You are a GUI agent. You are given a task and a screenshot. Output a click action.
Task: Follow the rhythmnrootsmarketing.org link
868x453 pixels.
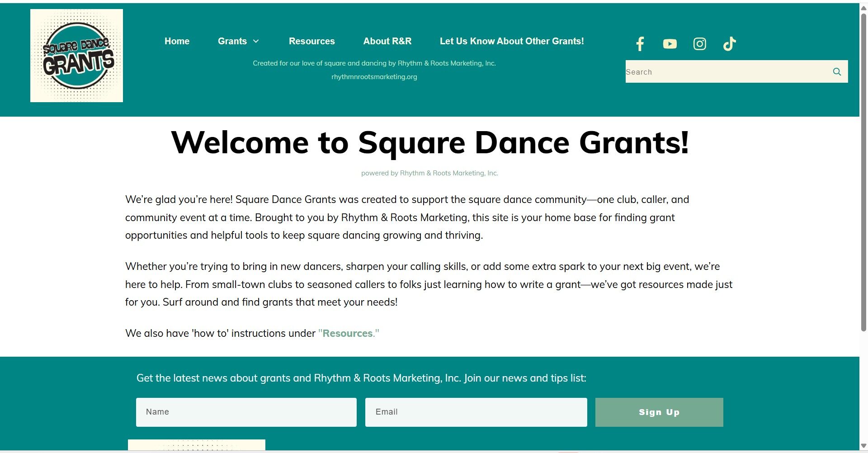tap(374, 77)
